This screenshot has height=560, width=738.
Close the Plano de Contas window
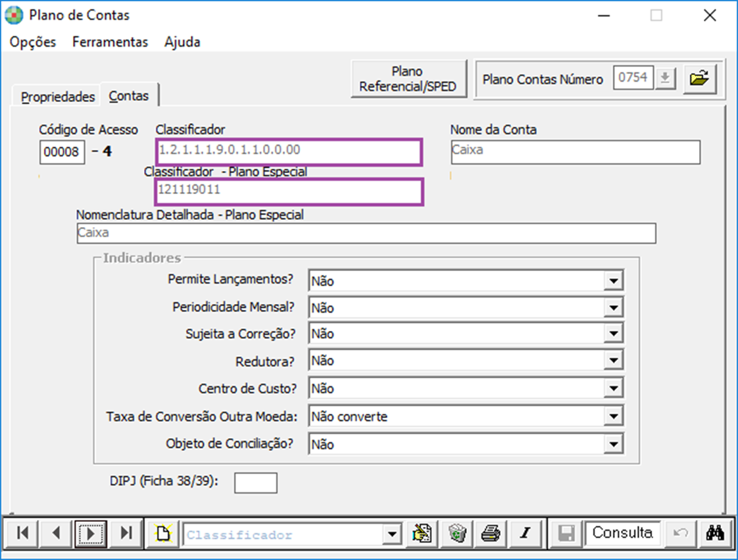[710, 15]
